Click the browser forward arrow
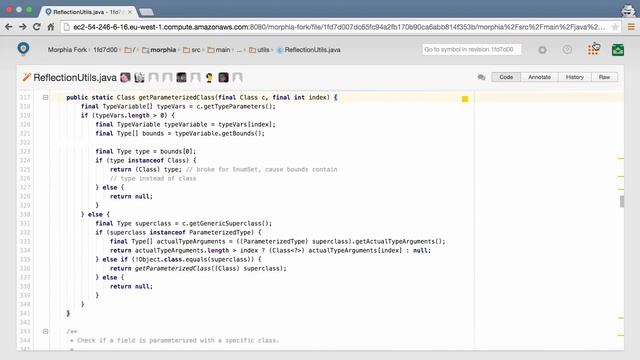The width and height of the screenshot is (640, 360). [22, 27]
